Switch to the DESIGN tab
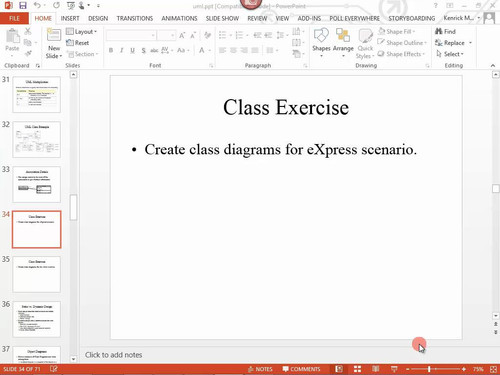 (x=98, y=18)
